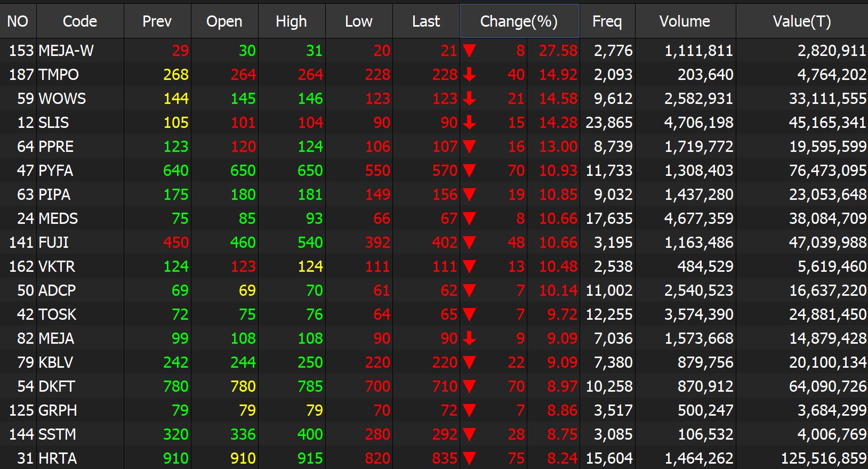Select the KBLV stock code
868x469 pixels.
point(55,362)
